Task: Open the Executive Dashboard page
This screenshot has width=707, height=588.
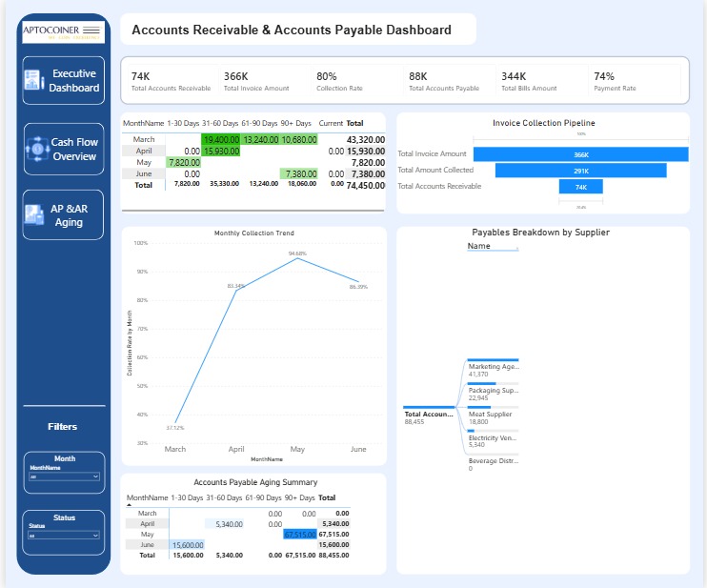Action: pos(64,81)
